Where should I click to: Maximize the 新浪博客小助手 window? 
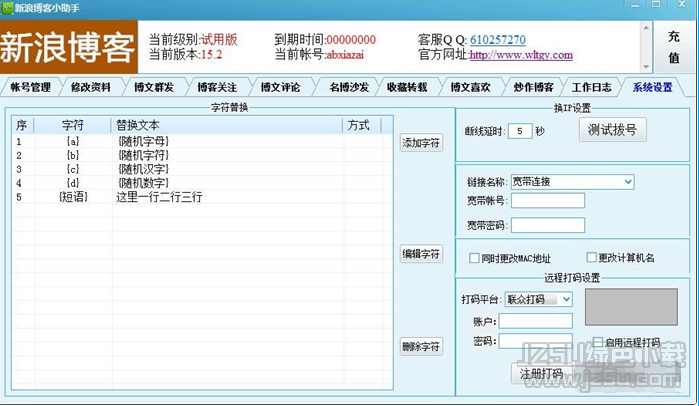coord(656,4)
